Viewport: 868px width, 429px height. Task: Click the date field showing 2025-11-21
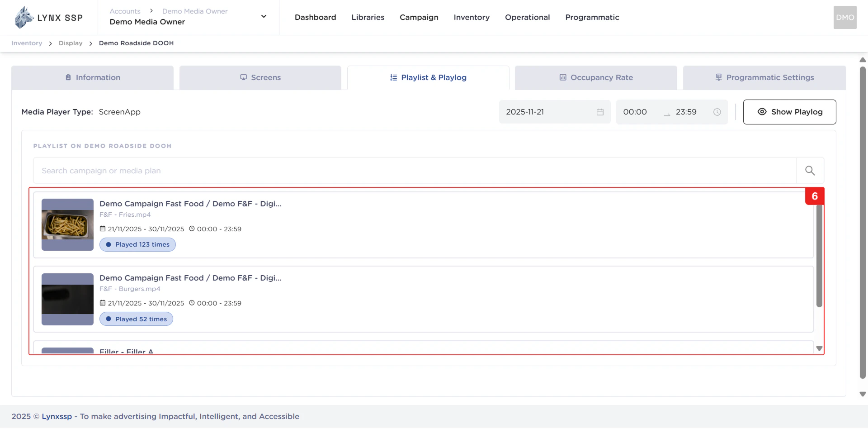554,112
